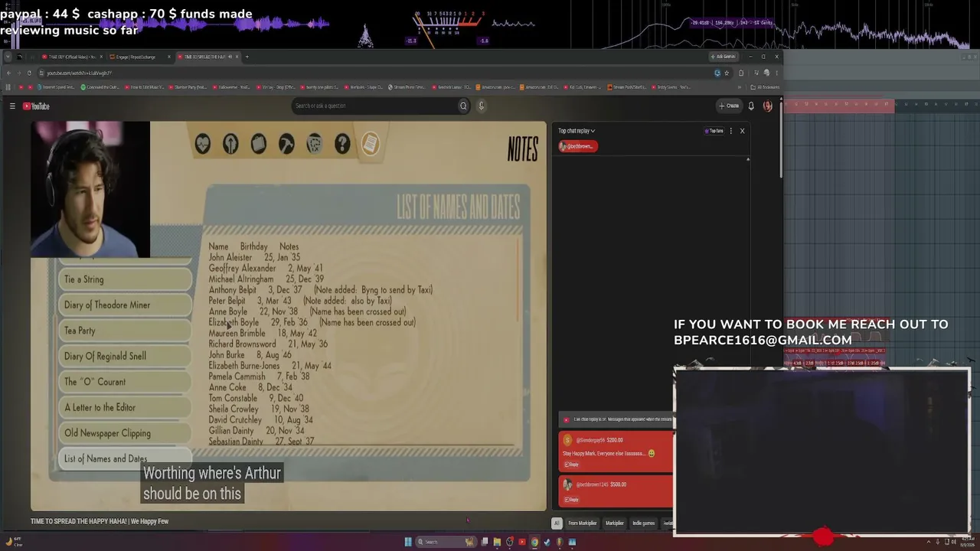Image resolution: width=980 pixels, height=551 pixels.
Task: Click the '@bctdbrown1245' super chat author name
Action: tap(592, 484)
